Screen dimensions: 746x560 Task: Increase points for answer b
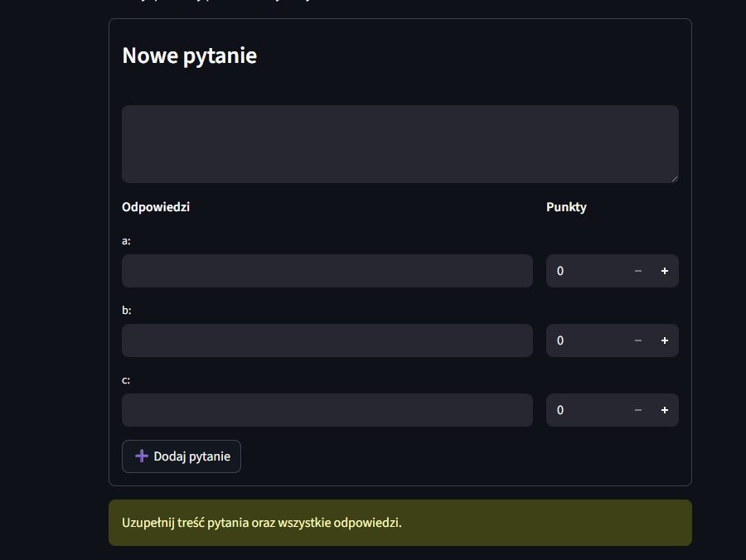click(x=665, y=340)
